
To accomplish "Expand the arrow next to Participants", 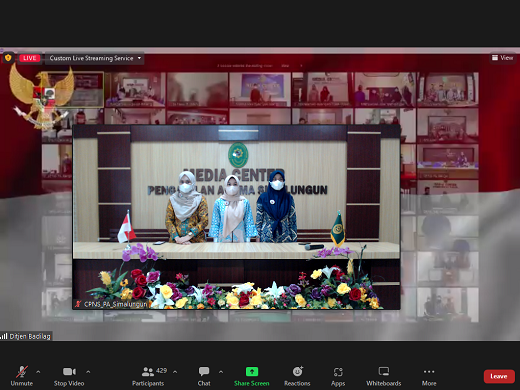I will click(175, 372).
